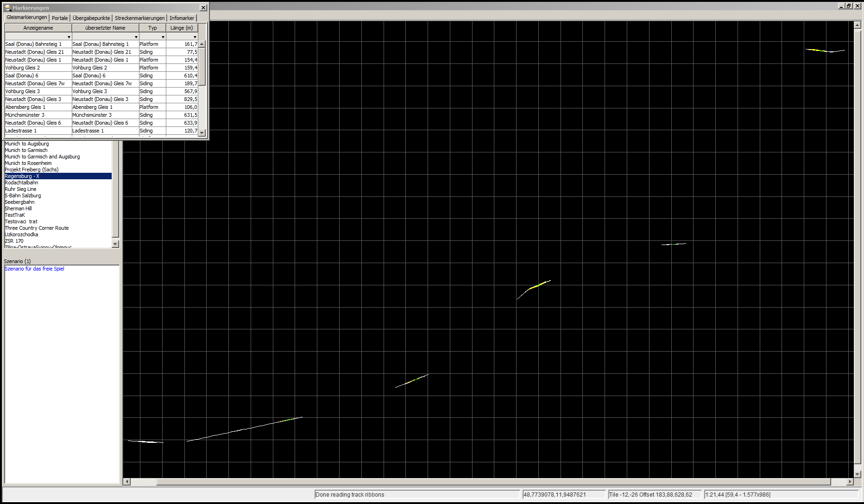Click the Tile offset status field

click(654, 494)
